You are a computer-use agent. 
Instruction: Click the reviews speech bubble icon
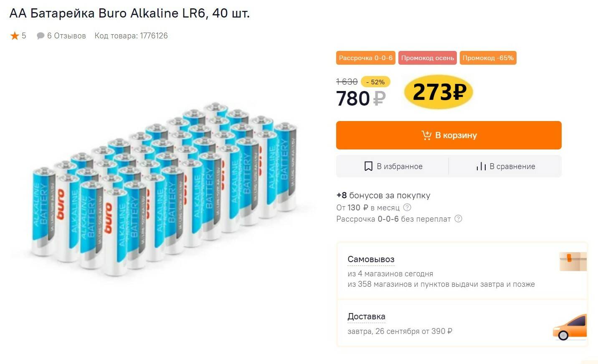click(41, 36)
